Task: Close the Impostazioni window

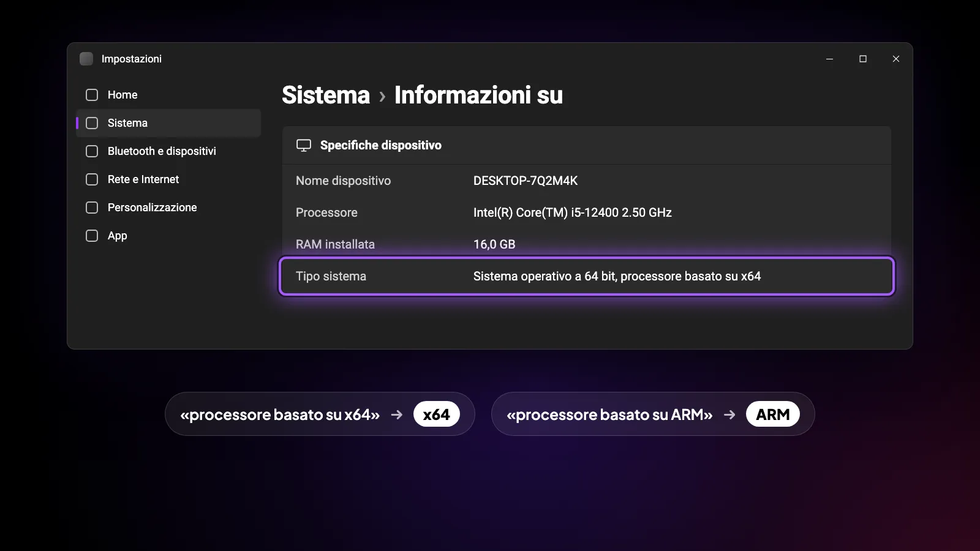Action: (x=896, y=59)
